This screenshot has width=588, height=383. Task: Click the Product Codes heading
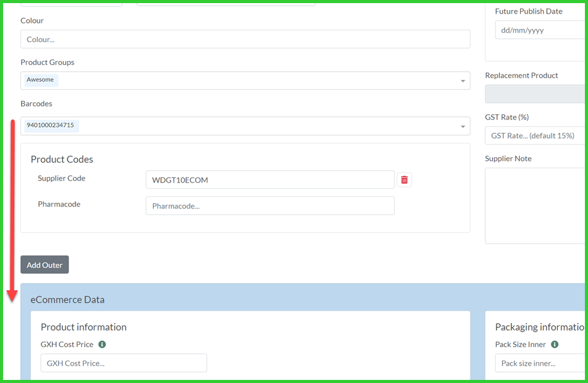coord(62,159)
